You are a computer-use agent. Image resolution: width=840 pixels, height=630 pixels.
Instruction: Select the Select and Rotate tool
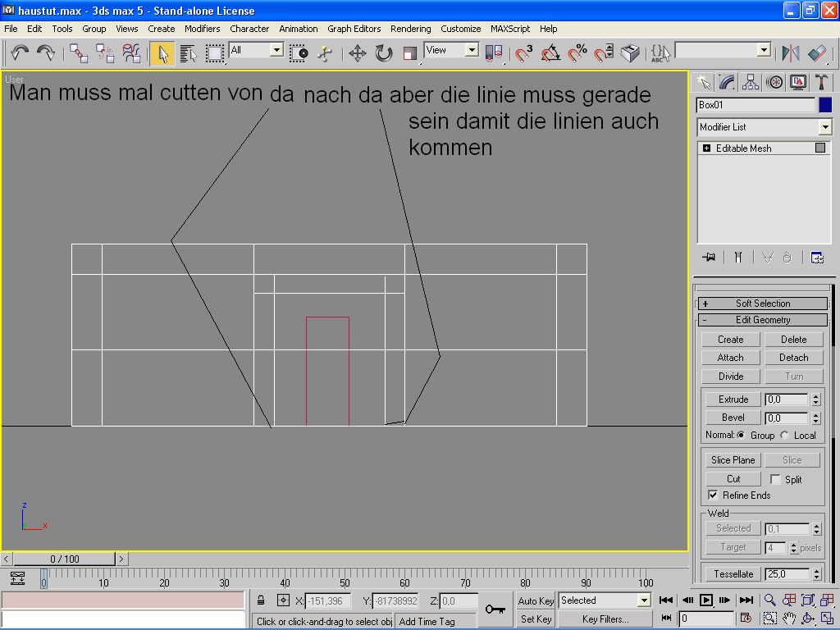point(383,53)
